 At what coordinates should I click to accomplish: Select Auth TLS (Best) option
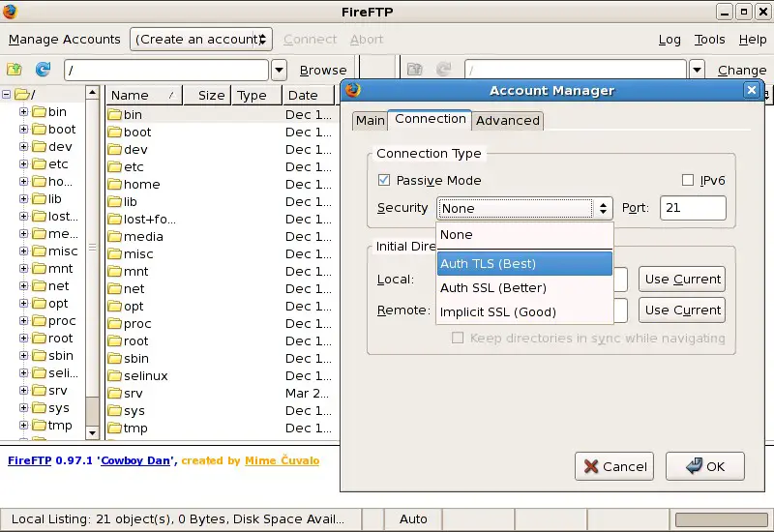coord(524,263)
